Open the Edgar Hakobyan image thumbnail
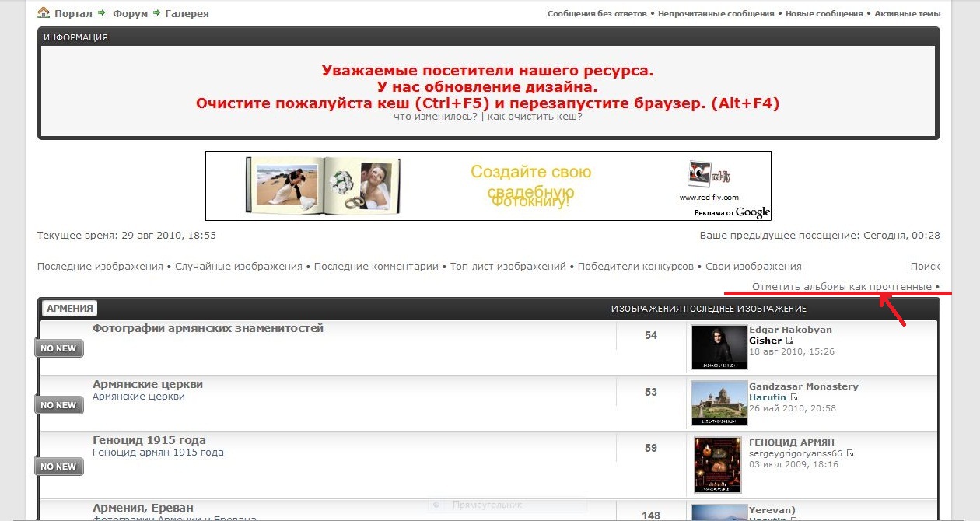This screenshot has height=521, width=980. (714, 347)
